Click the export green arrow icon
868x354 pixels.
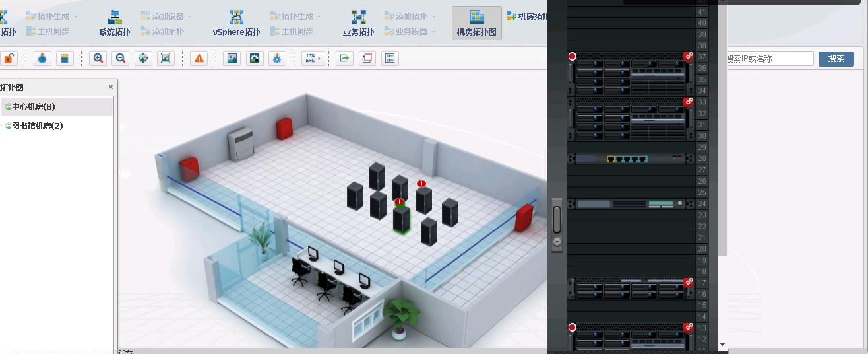coord(344,59)
